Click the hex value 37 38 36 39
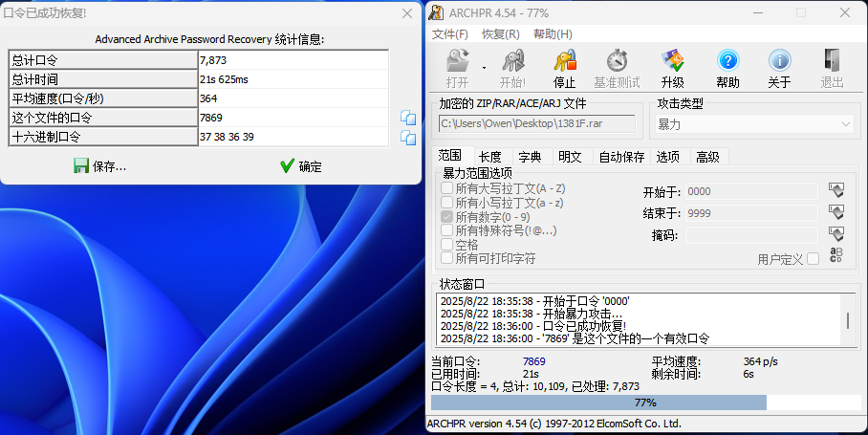Viewport: 868px width, 435px height. click(x=227, y=137)
